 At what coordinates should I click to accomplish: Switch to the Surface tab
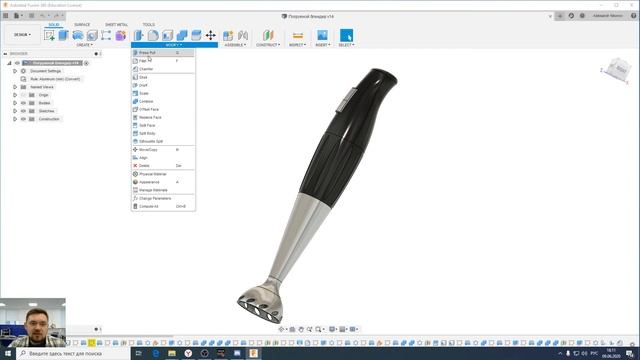tap(82, 24)
